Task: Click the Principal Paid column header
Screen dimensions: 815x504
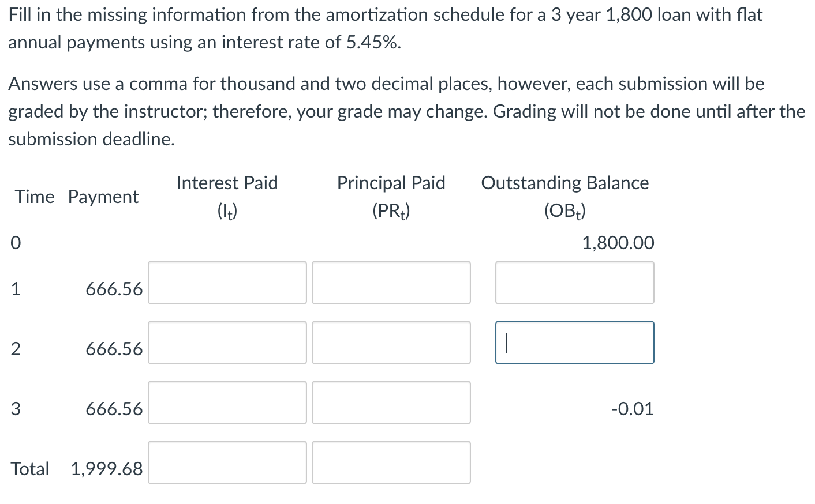Action: pos(391,183)
